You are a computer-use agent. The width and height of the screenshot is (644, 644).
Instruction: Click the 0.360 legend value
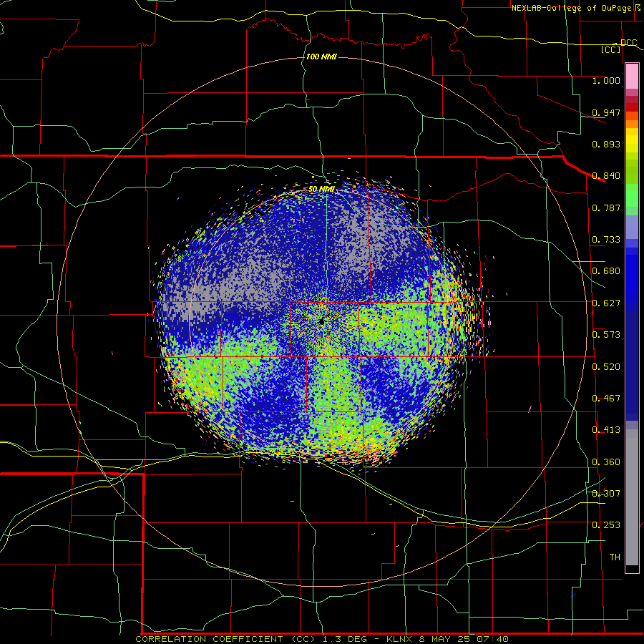click(x=606, y=462)
